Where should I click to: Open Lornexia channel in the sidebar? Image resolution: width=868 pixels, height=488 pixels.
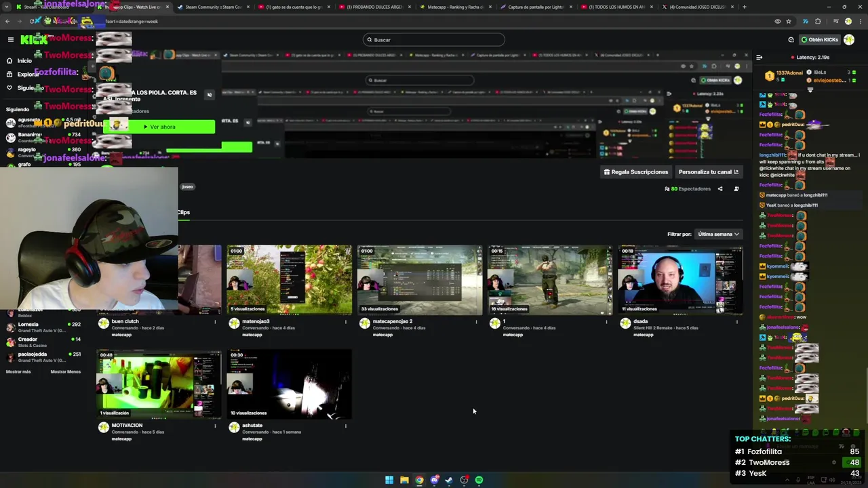(x=43, y=327)
